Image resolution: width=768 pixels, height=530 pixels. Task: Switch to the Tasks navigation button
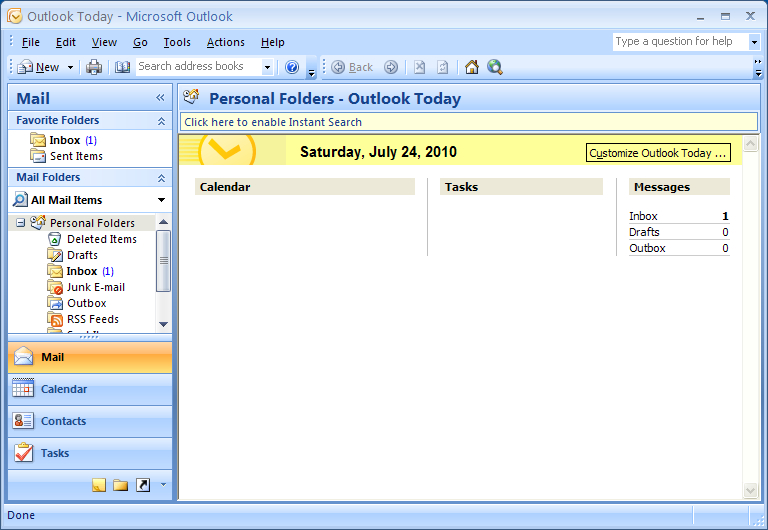tap(90, 453)
